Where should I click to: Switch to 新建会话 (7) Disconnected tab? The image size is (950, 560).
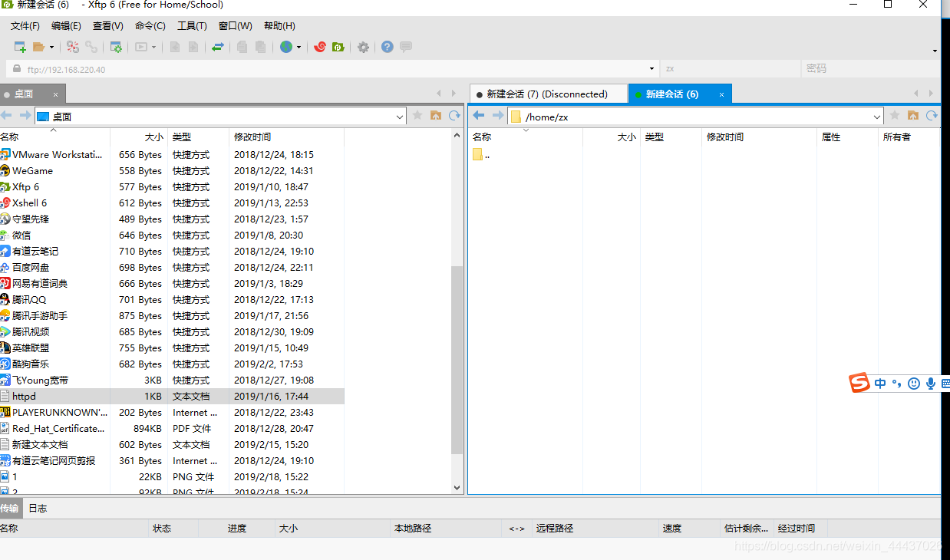548,94
